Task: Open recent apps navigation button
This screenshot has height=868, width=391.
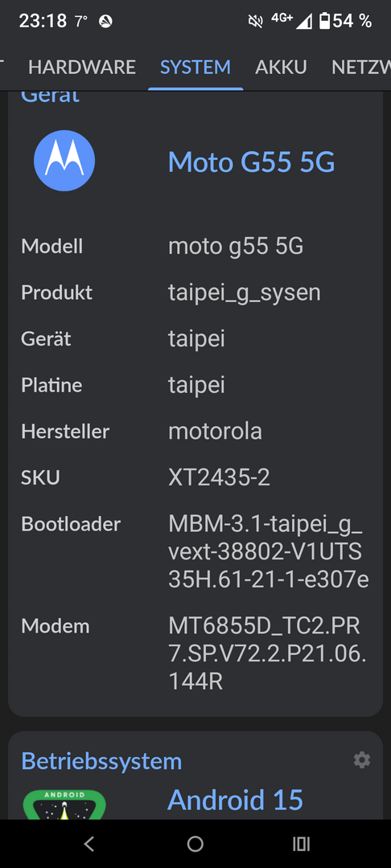Action: 301,844
